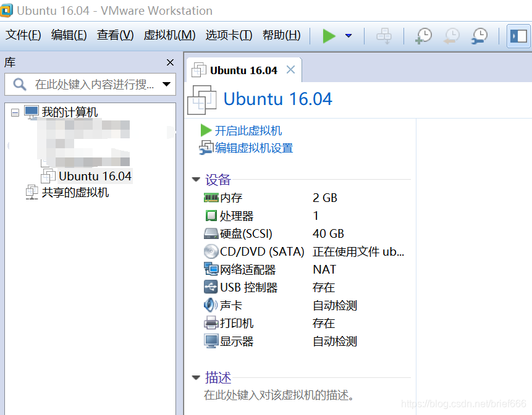Click the USB 控制器 icon

tap(211, 287)
